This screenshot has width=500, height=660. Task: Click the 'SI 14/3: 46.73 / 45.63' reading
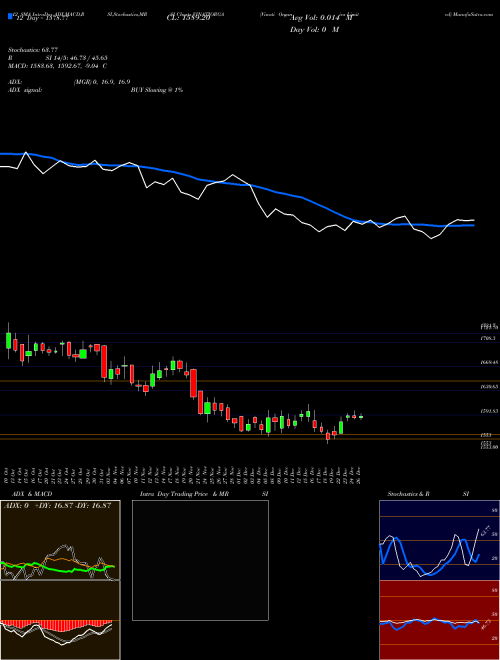77,58
